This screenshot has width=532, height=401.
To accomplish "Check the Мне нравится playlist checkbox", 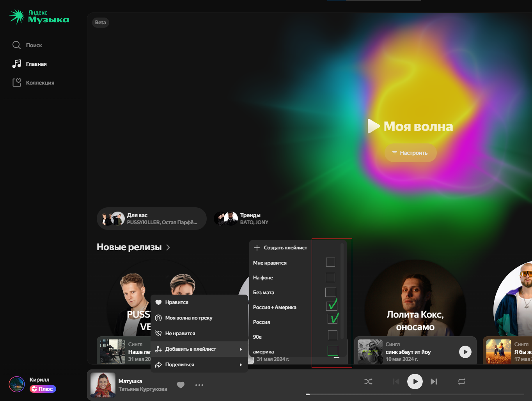I will coord(330,262).
